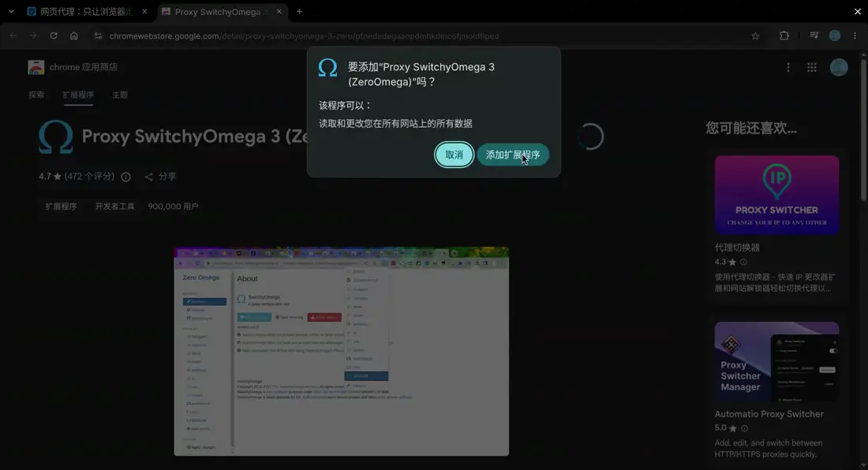Open the browser profile avatar in toolbar
Image resolution: width=868 pixels, height=470 pixels.
(x=835, y=36)
